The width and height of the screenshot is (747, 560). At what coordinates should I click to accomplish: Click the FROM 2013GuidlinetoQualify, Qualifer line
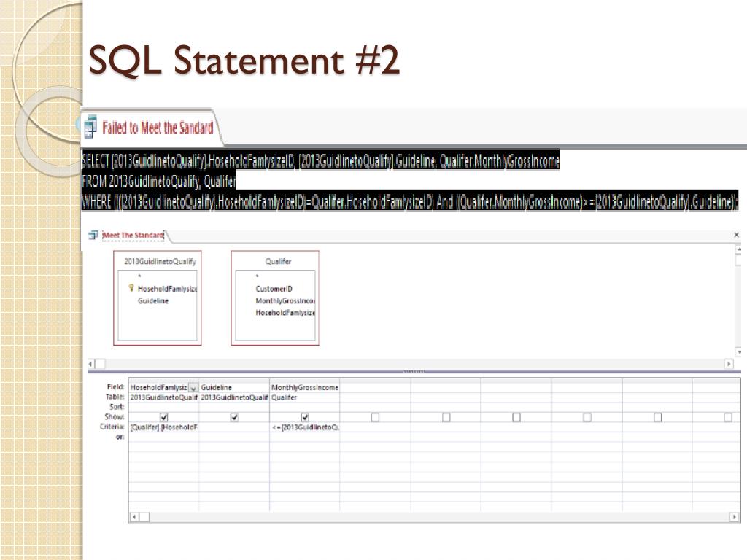point(158,181)
